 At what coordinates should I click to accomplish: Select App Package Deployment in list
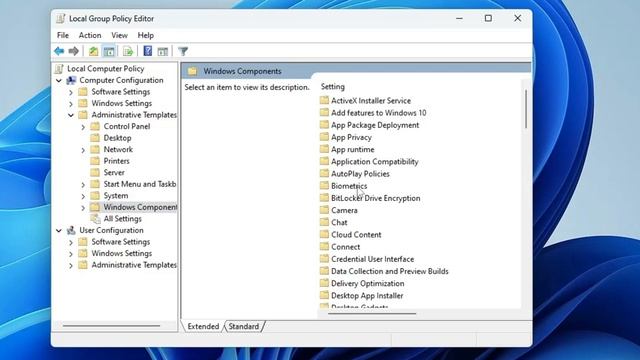375,125
